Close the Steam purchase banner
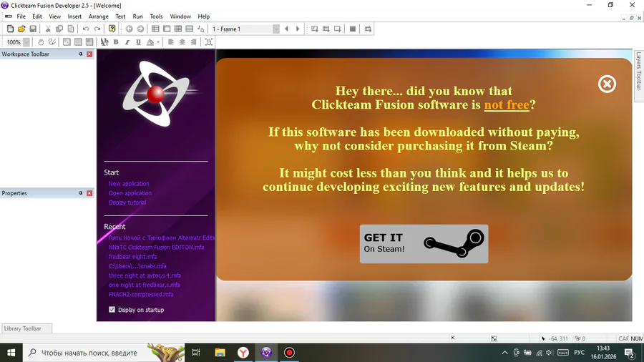644x362 pixels. [607, 84]
